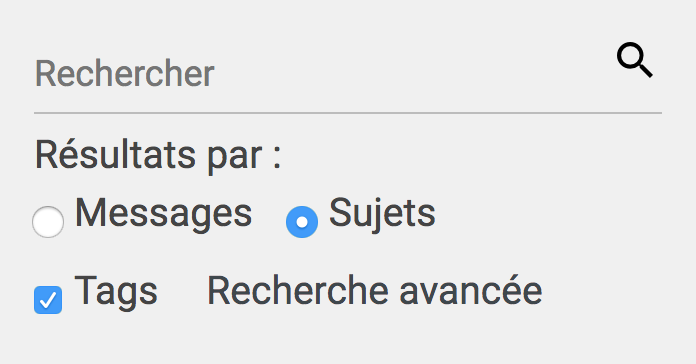
Task: Open the Recherche avancée link
Action: 375,291
